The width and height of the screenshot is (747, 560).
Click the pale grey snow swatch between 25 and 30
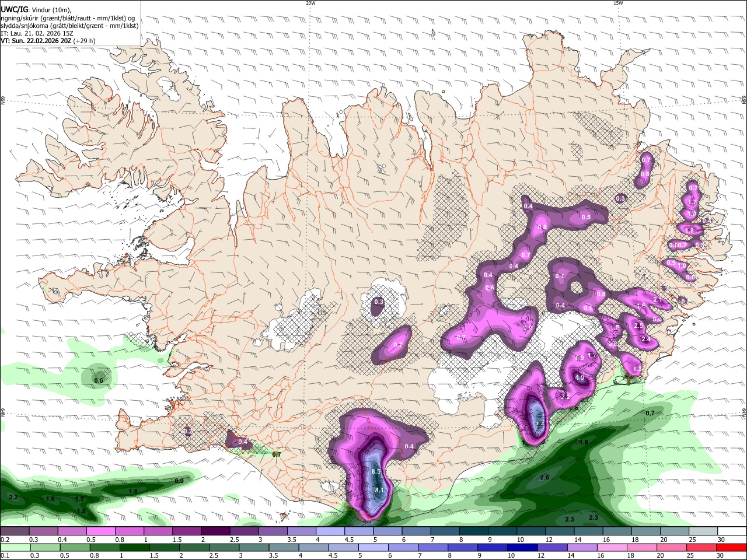[x=703, y=531]
